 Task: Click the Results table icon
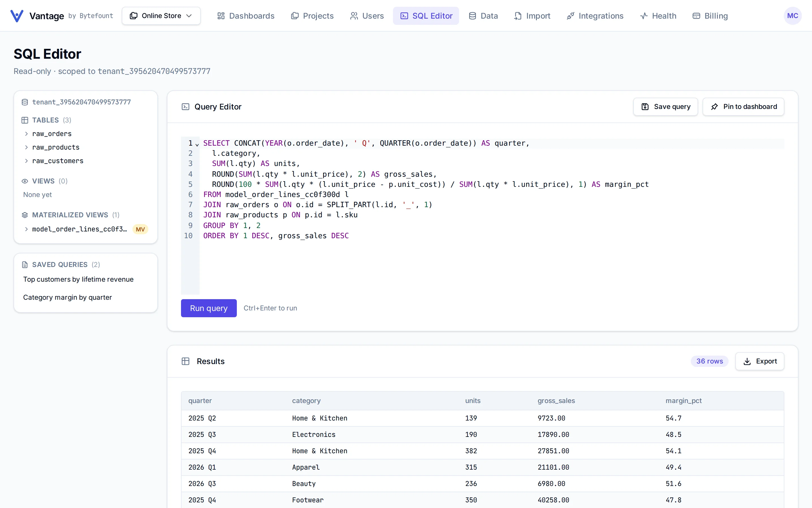[186, 361]
